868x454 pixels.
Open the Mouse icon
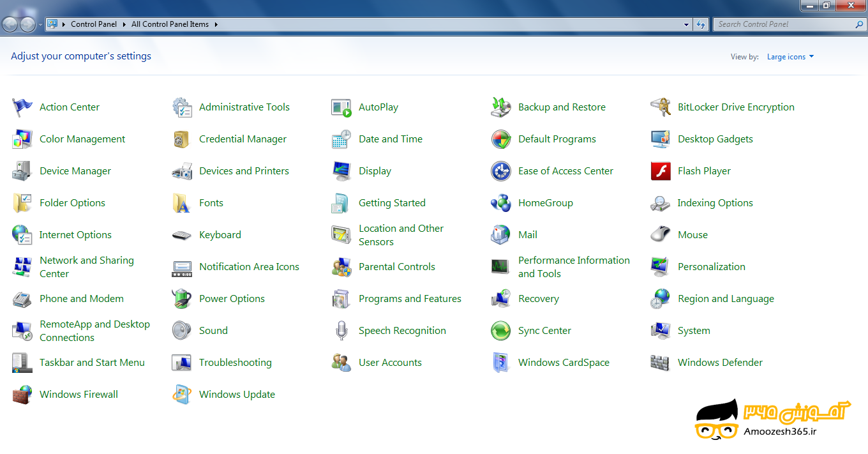pos(661,235)
